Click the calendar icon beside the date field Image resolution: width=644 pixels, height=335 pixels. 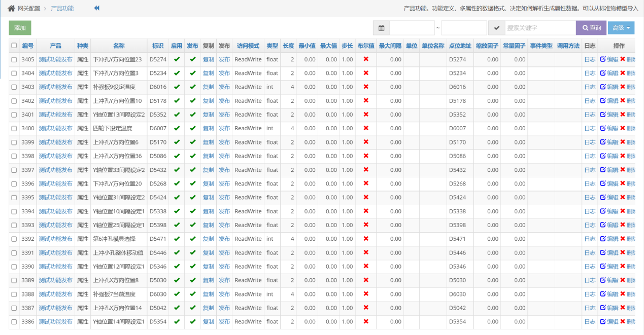381,28
